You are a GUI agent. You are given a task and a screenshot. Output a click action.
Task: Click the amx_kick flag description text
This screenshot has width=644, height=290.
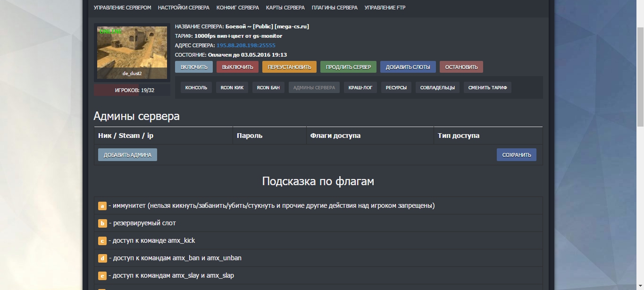154,240
